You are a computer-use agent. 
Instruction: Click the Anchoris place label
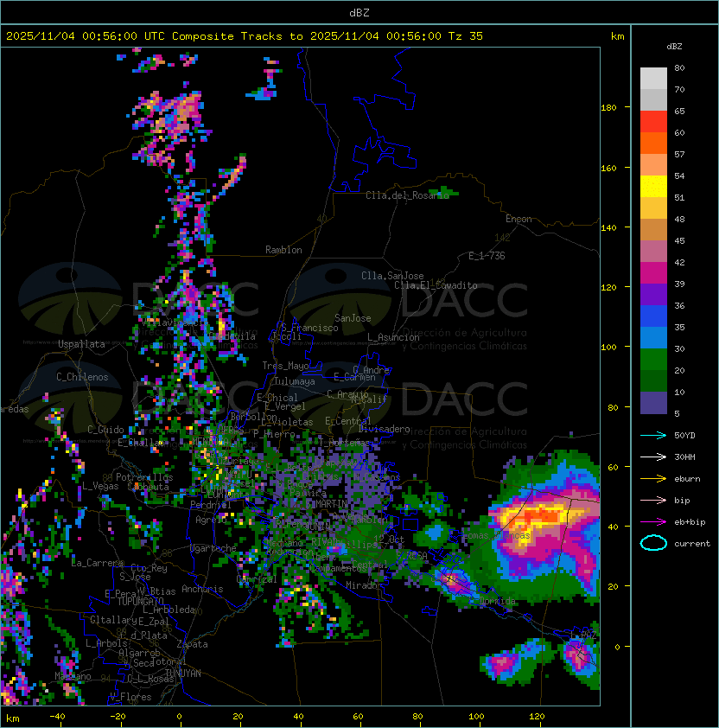(x=202, y=589)
